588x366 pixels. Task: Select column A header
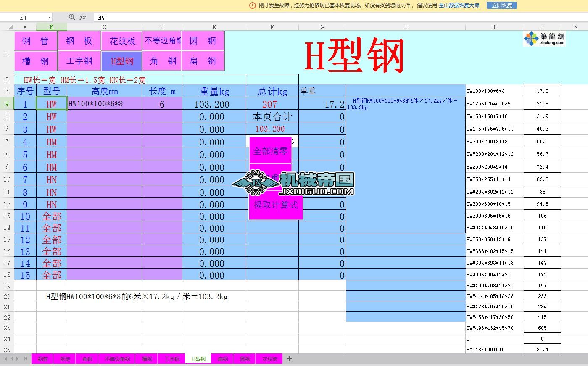(x=25, y=27)
